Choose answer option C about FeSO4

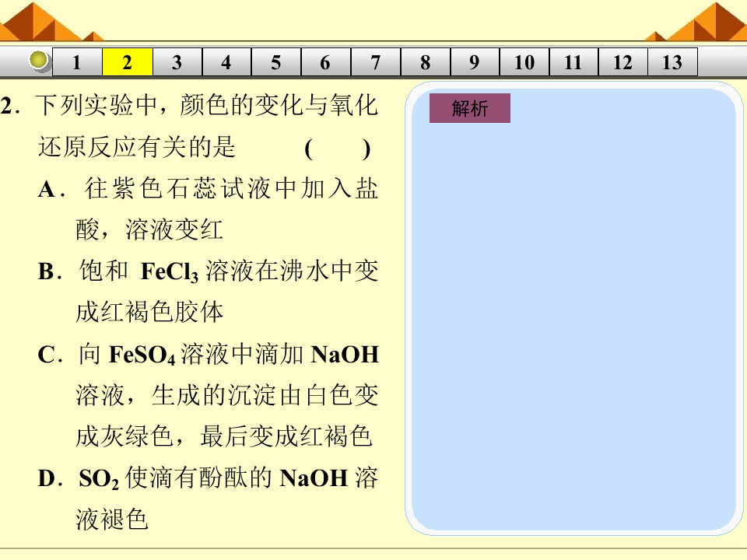pos(209,395)
